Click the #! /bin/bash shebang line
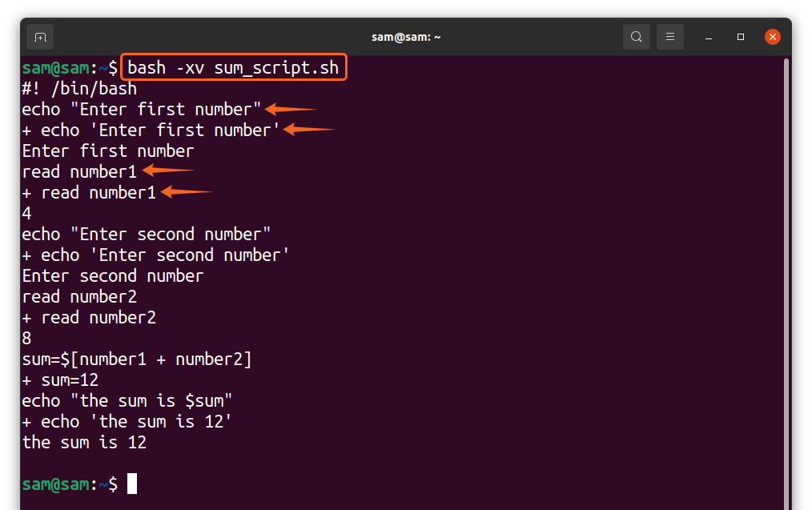This screenshot has height=510, width=812. coord(79,89)
